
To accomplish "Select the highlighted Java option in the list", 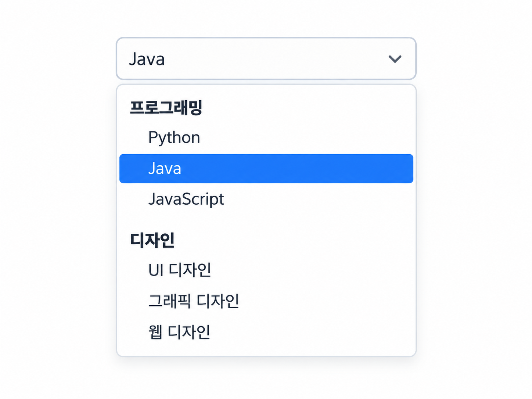I will pos(266,169).
